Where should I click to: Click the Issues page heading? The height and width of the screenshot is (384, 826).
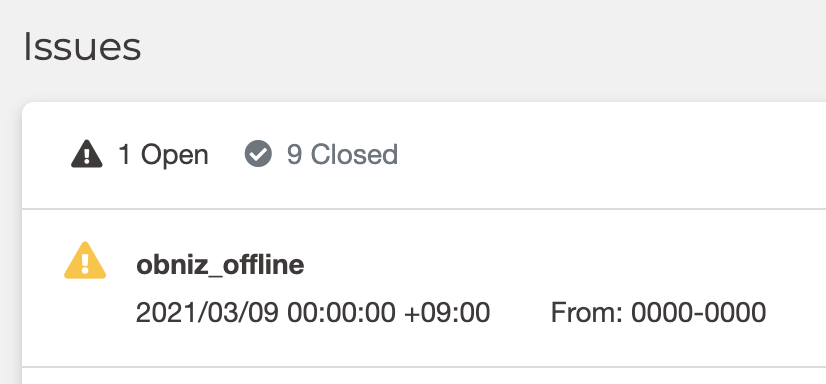click(x=82, y=47)
